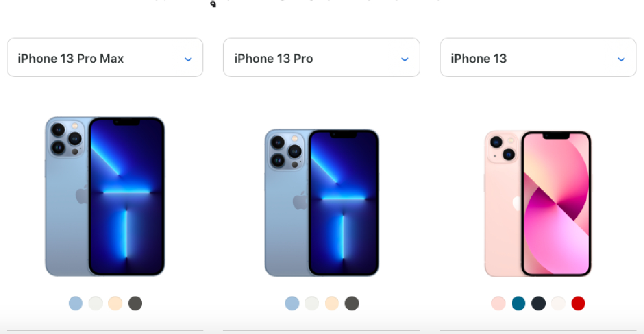Select Midnight swatch for iPhone 13
Image resolution: width=644 pixels, height=334 pixels.
click(538, 303)
